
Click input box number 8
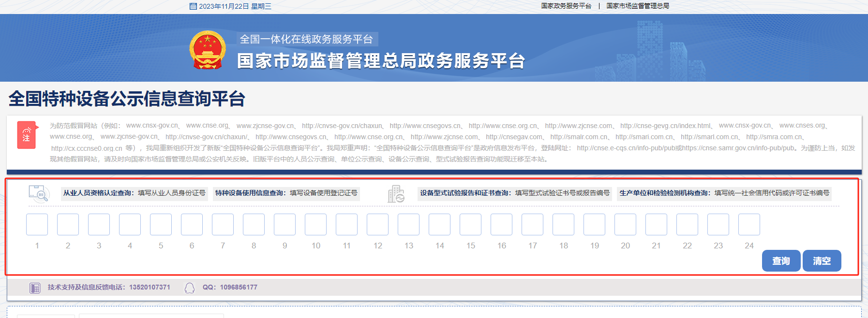(x=254, y=225)
